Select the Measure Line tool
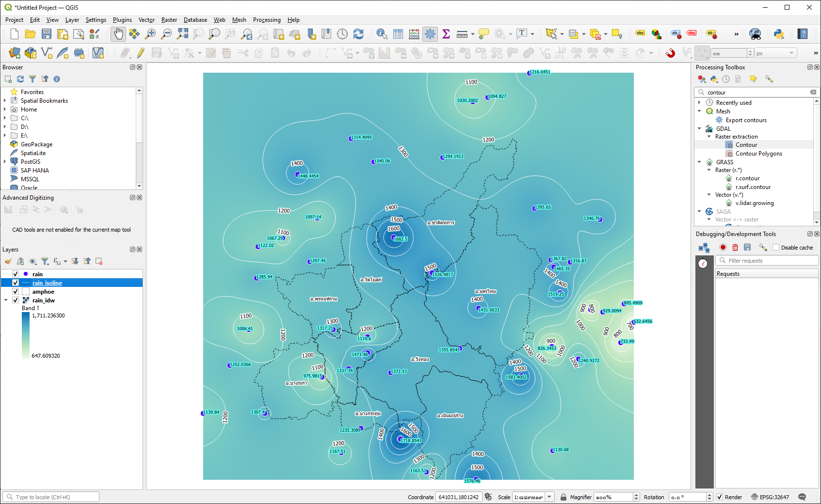This screenshot has width=821, height=504. [x=461, y=34]
